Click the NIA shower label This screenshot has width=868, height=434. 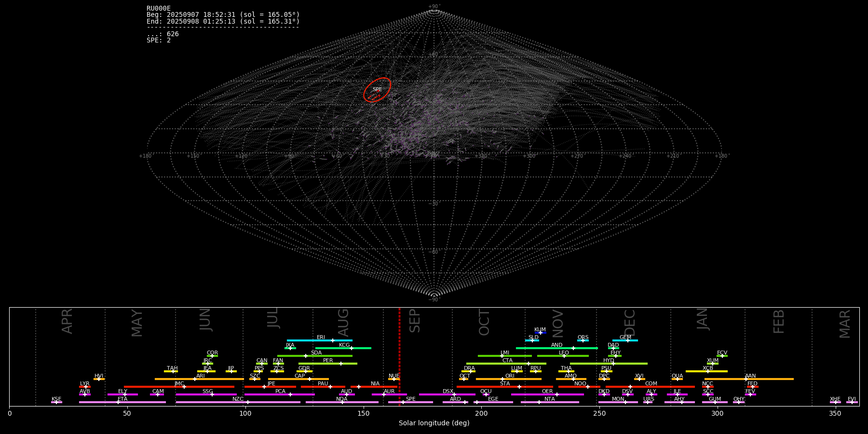[x=375, y=383]
